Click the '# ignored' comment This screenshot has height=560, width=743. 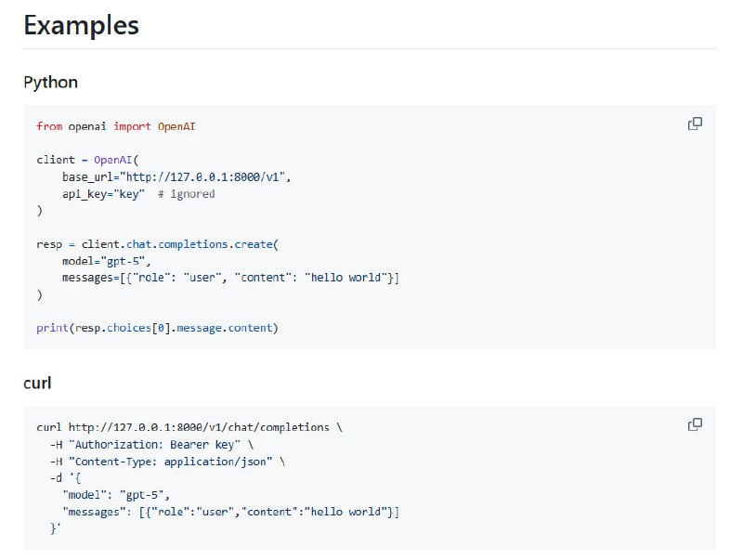[186, 194]
